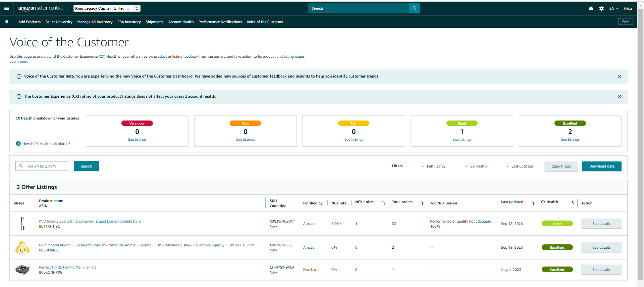
Task: Open the Perfect Fry Fan Kit thumbnail
Action: coord(22,270)
